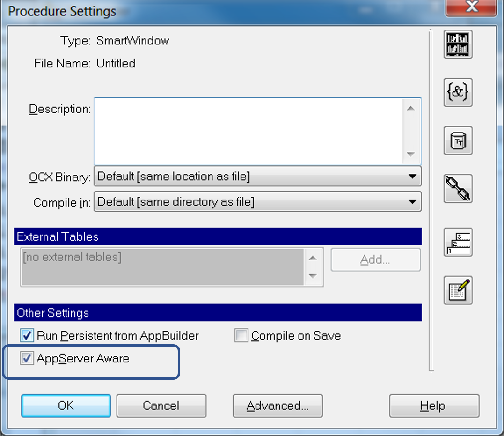Screen dimensions: 504x436
Task: Click the Untitled file name text
Action: [x=116, y=63]
